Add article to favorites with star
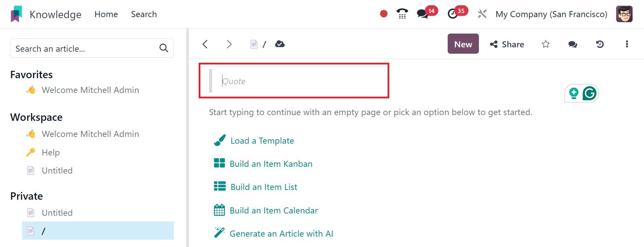This screenshot has width=644, height=247. click(x=546, y=44)
